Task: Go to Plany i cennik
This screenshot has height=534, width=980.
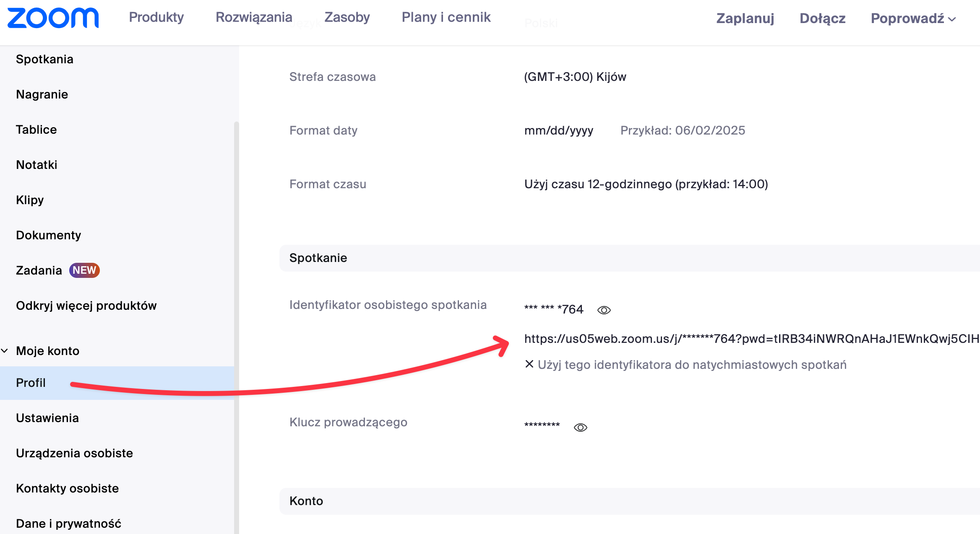Action: (446, 17)
